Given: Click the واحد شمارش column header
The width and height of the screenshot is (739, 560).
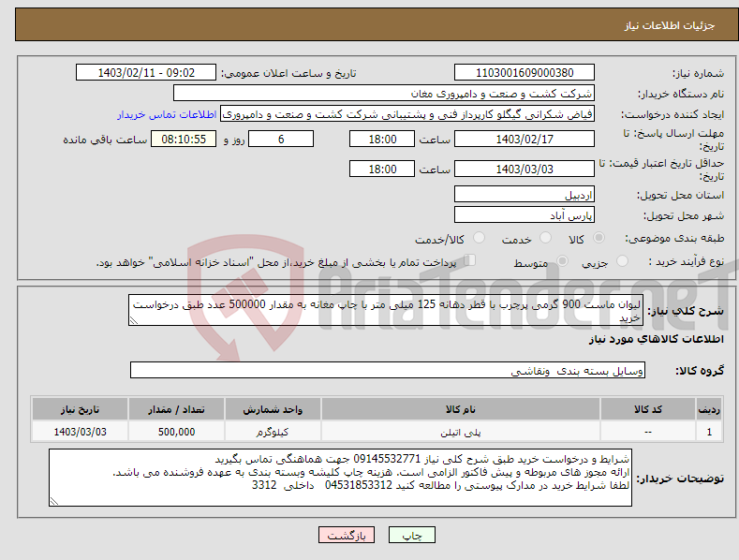Looking at the screenshot, I should click(x=273, y=409).
